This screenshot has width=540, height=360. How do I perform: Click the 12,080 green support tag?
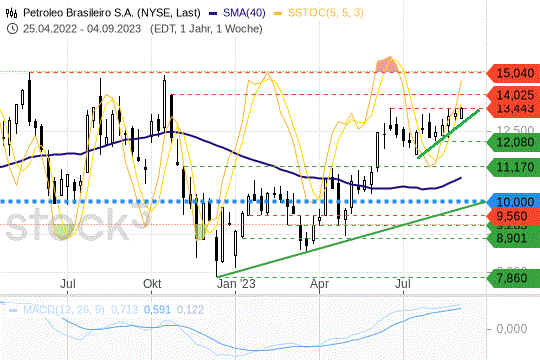pos(513,142)
